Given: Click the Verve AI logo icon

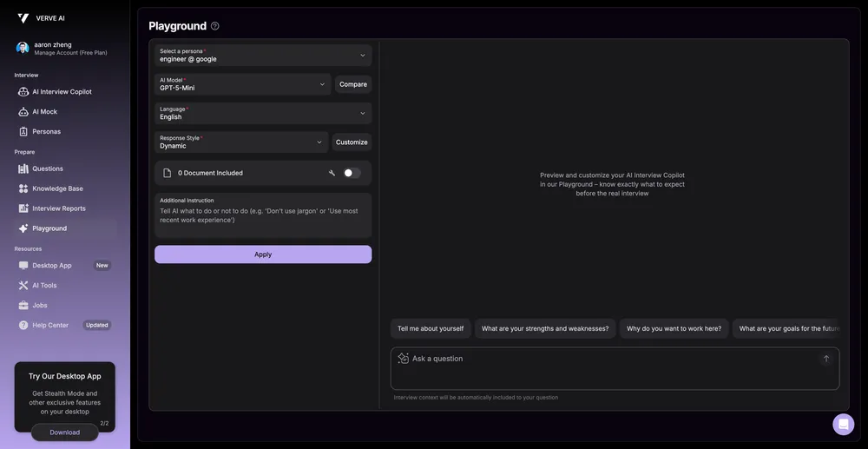Looking at the screenshot, I should [x=23, y=18].
